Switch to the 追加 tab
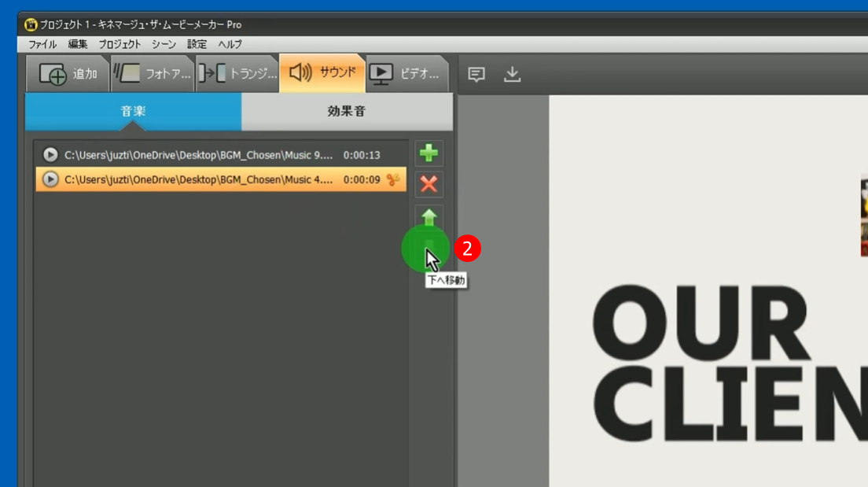 [68, 75]
